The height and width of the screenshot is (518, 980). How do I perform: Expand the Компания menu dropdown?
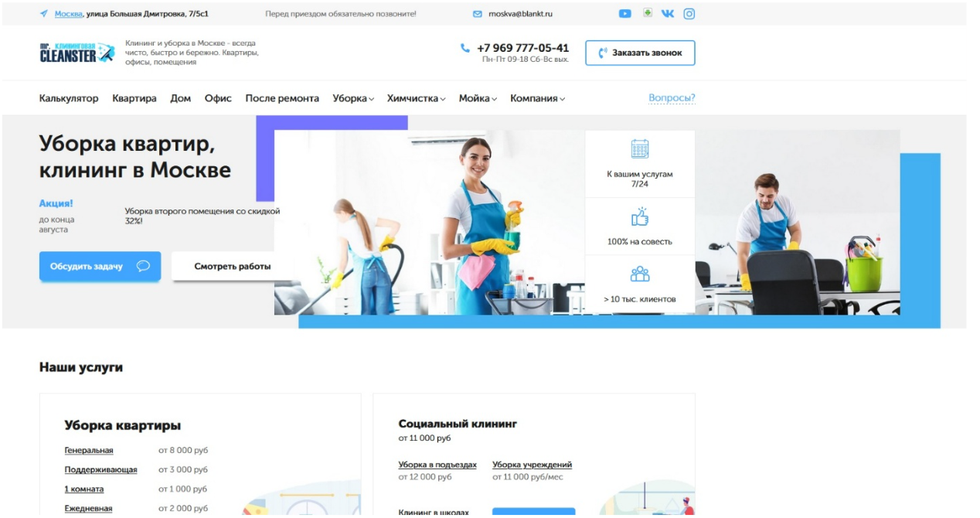click(538, 99)
